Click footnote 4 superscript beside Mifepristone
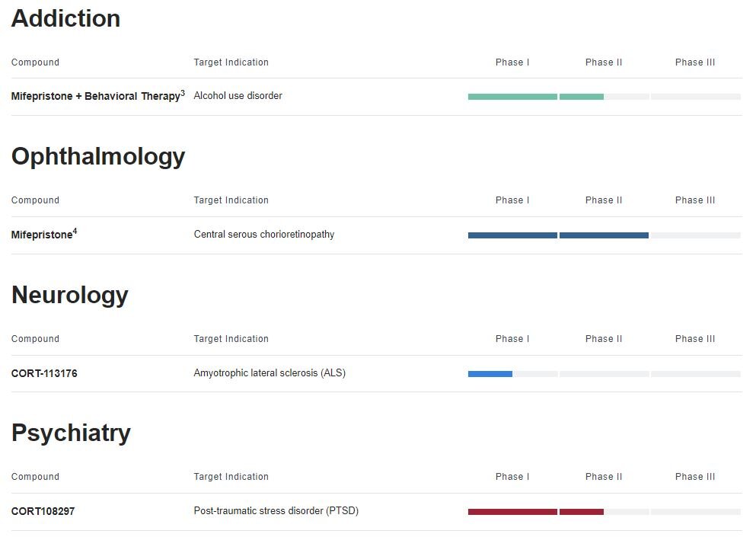The image size is (756, 537). pyautogui.click(x=75, y=232)
